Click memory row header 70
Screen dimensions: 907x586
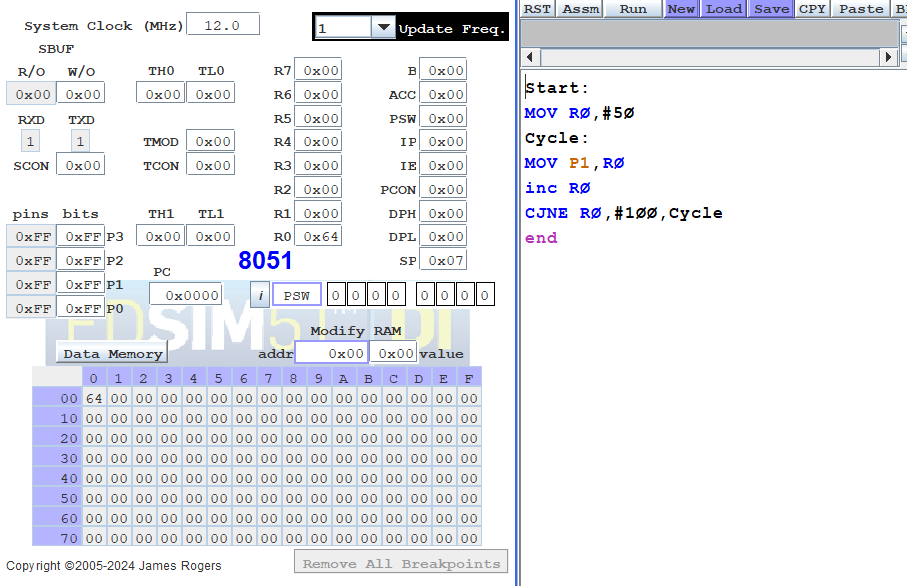(57, 537)
